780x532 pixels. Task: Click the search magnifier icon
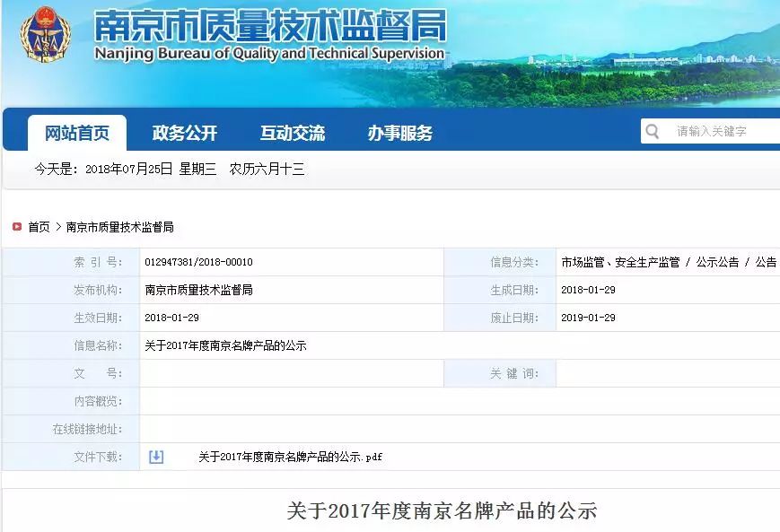click(653, 132)
